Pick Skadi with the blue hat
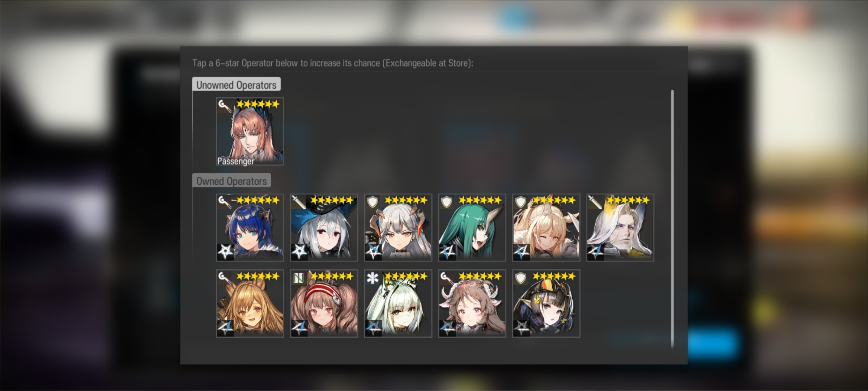This screenshot has height=391, width=868. (324, 227)
